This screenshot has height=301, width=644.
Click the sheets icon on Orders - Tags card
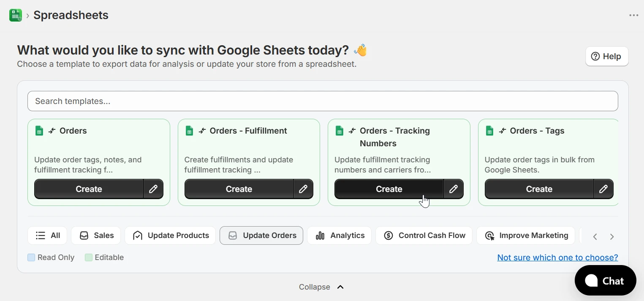pyautogui.click(x=490, y=131)
